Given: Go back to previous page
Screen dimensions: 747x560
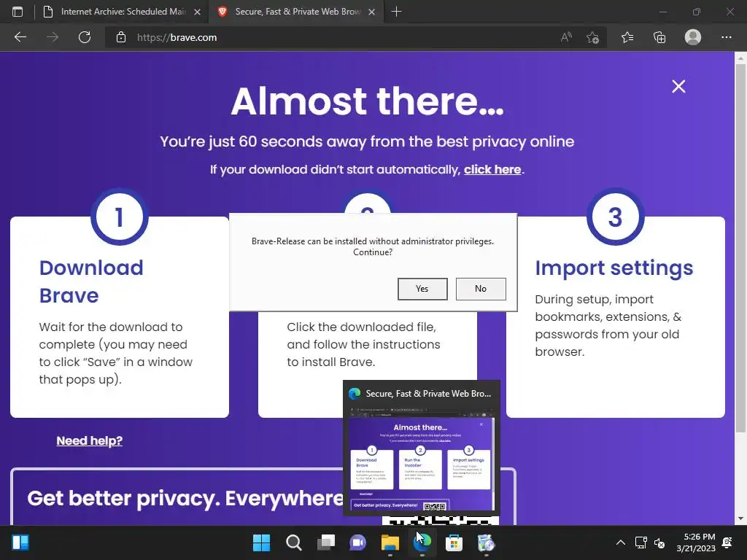Looking at the screenshot, I should pos(20,37).
